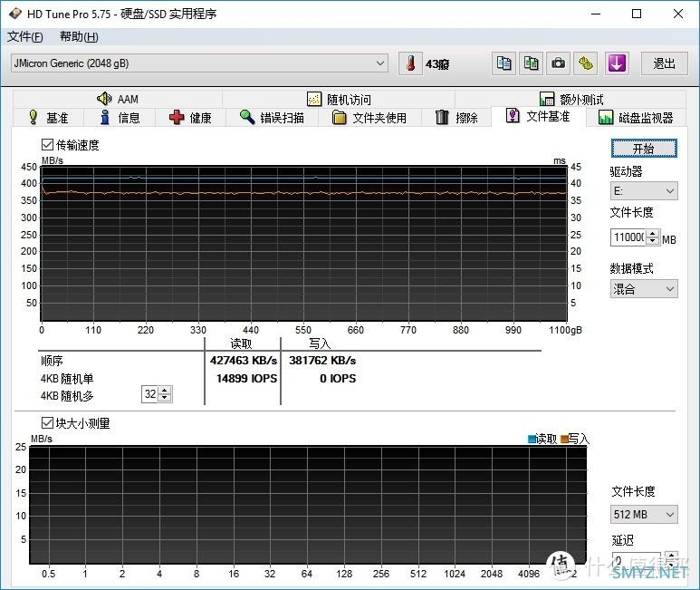
Task: Click the 110000 MB file length field
Action: [628, 237]
